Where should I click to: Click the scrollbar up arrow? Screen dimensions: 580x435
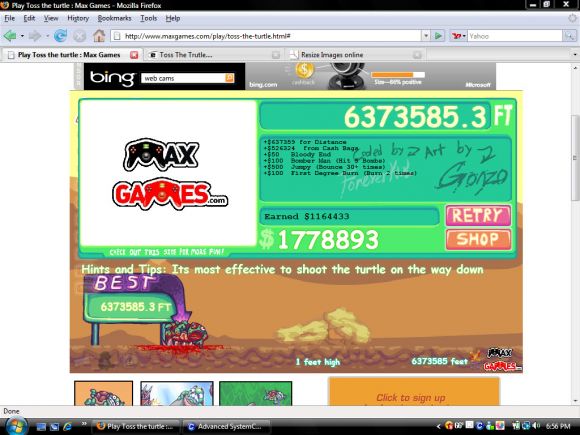point(575,68)
